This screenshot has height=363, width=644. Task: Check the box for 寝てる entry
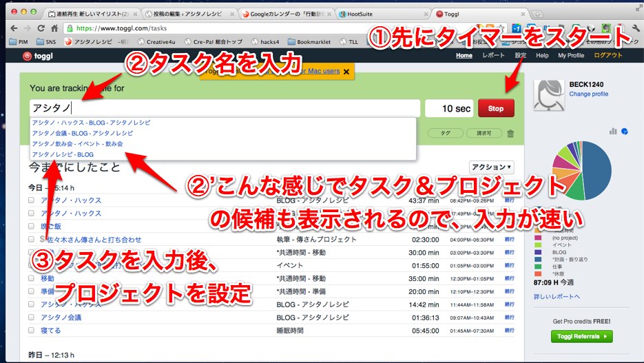(31, 331)
